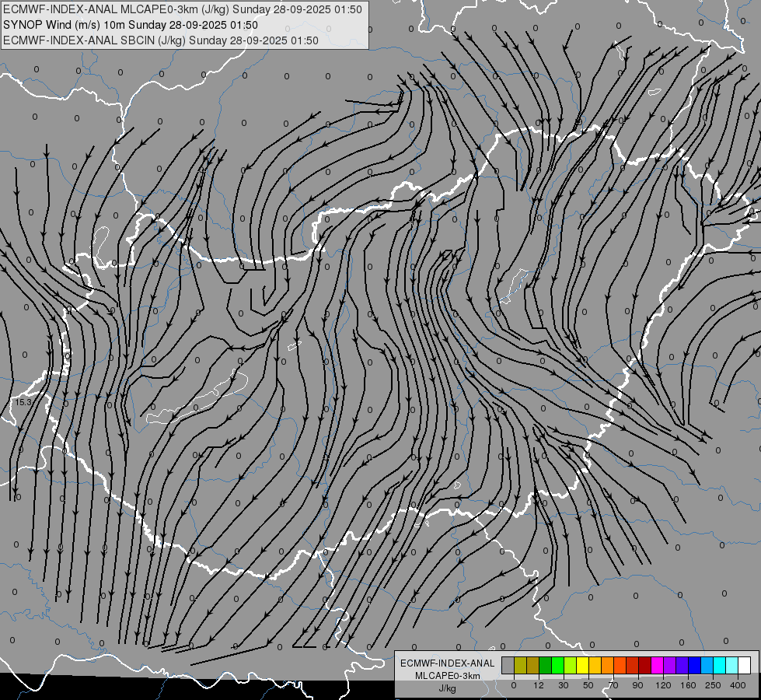Click the SYNOP Wind 10m title line
761x700 pixels.
(x=130, y=25)
